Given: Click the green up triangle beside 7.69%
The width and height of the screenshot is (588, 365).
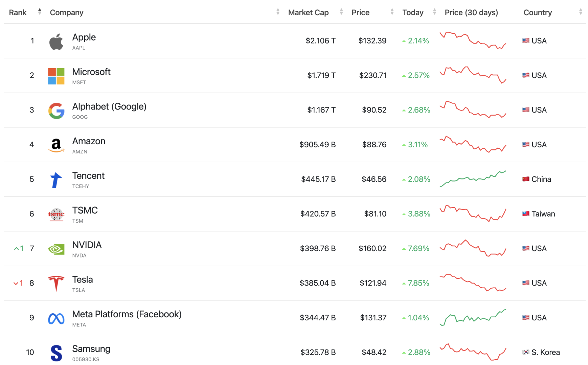Looking at the screenshot, I should [404, 249].
